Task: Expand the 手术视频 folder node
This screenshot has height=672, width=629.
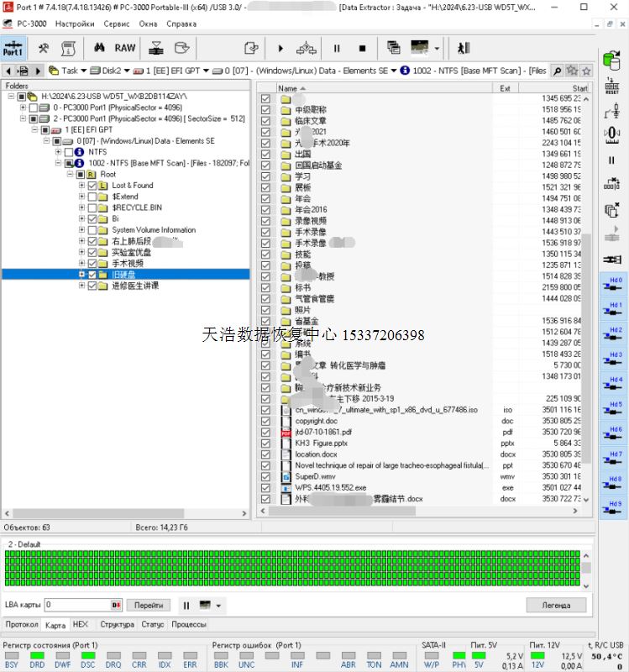Action: [81, 263]
